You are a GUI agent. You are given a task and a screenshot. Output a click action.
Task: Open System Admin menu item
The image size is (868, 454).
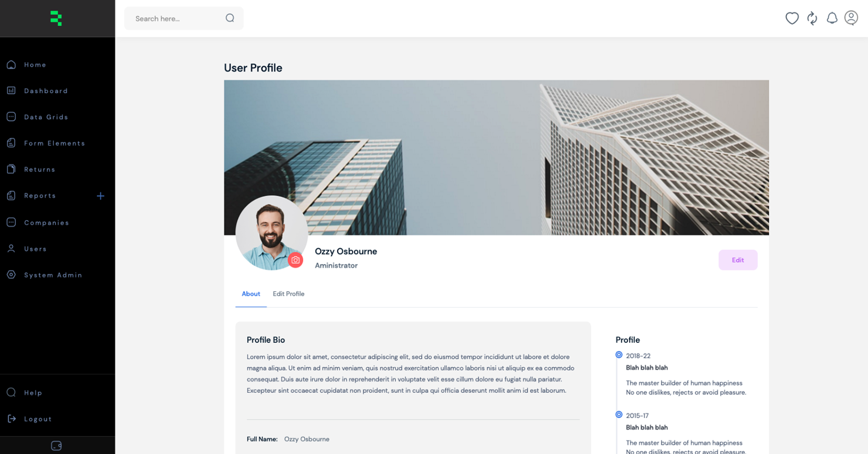[53, 275]
